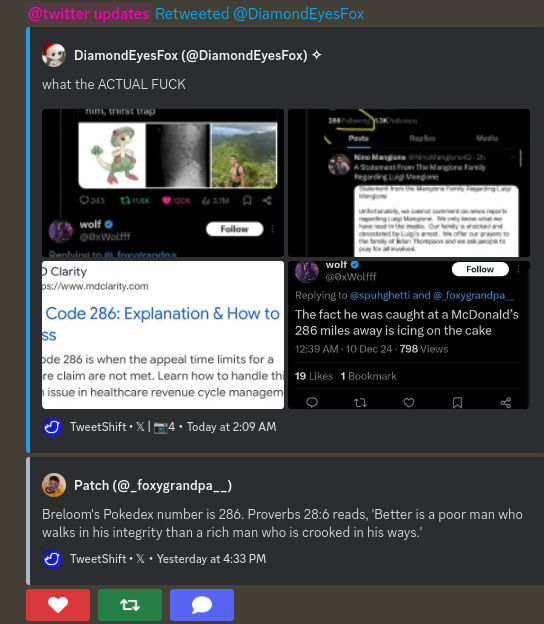This screenshot has height=624, width=544.
Task: Click share icon in the McDonald's tweet image
Action: [x=506, y=403]
